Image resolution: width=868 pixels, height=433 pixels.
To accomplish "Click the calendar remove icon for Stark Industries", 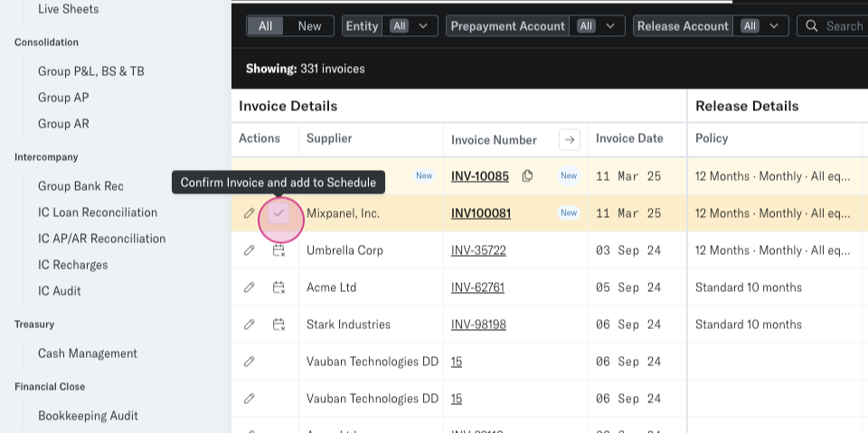I will pos(278,325).
